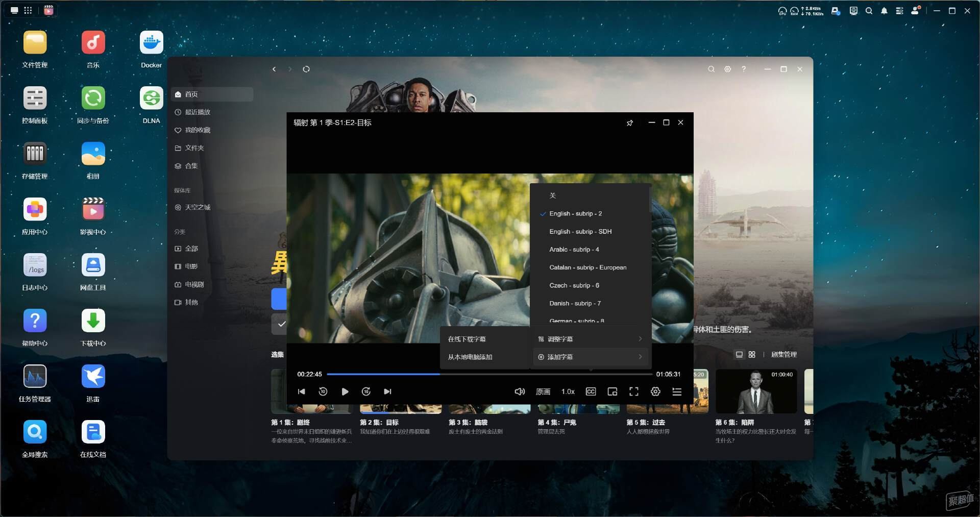
Task: Choose English - subrip - SDH subtitle
Action: click(x=591, y=231)
